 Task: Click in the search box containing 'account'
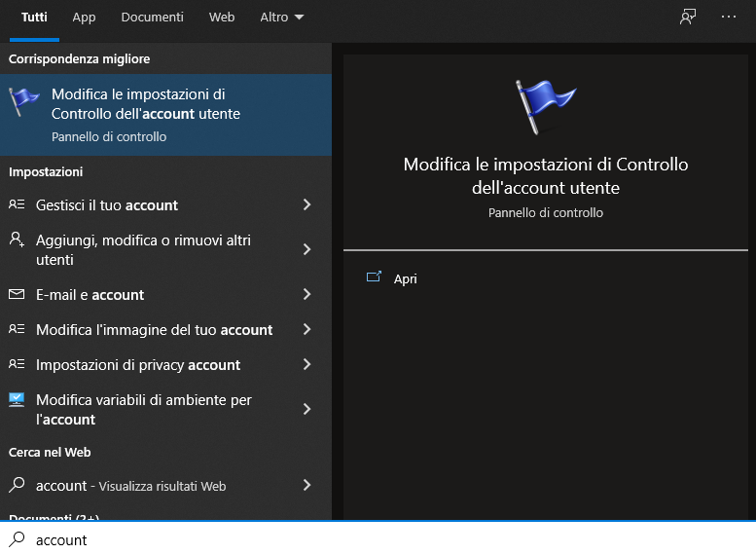coord(378,538)
